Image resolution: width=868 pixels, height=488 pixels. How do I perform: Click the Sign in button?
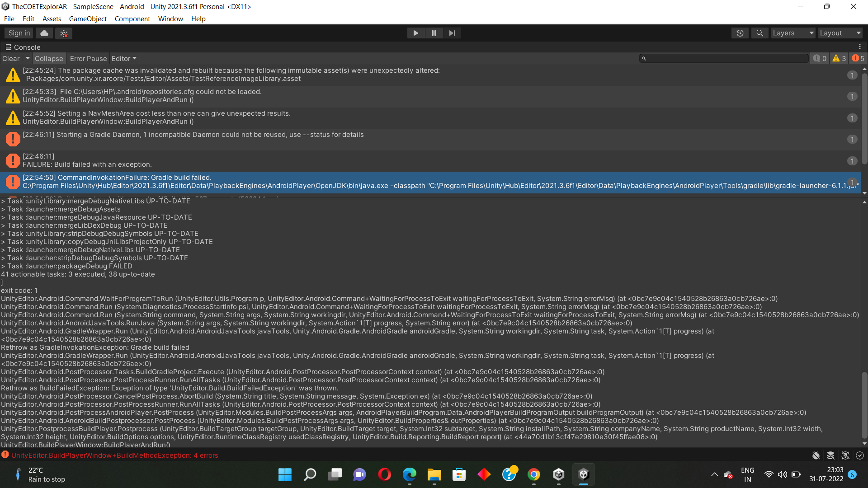19,33
